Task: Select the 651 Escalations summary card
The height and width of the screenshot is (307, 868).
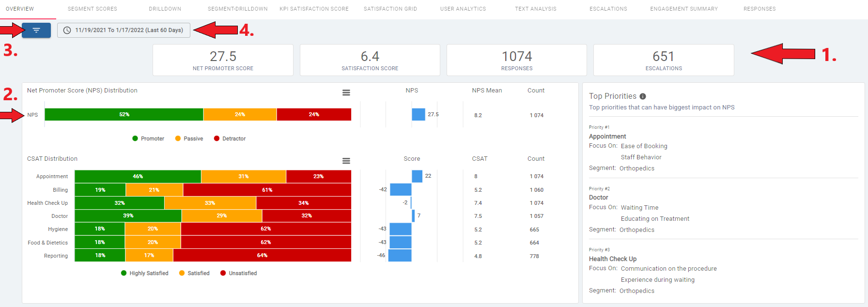Action: (x=663, y=60)
